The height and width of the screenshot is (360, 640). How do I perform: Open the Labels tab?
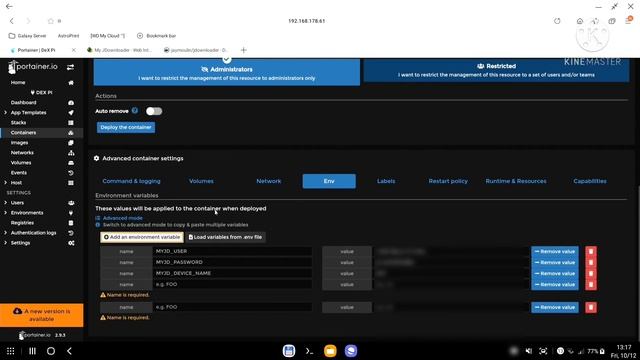(386, 181)
